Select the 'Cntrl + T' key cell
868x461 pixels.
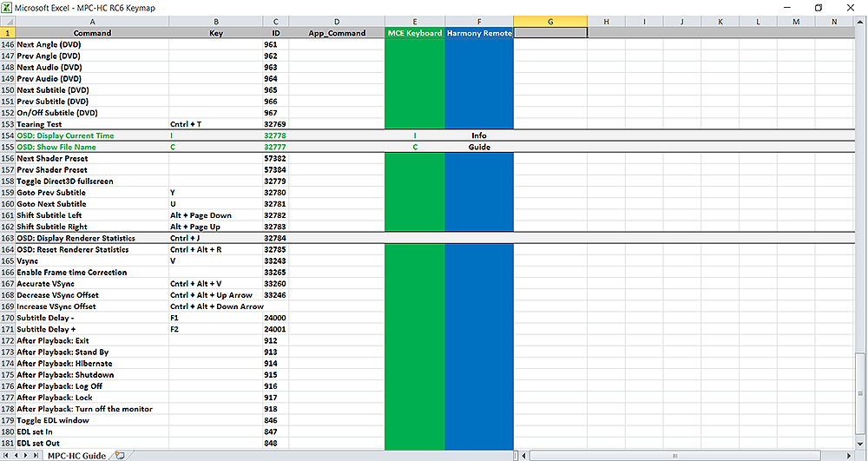216,124
